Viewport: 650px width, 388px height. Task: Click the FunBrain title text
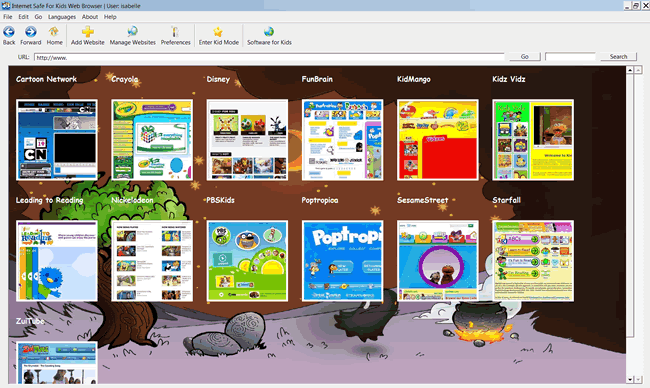317,79
